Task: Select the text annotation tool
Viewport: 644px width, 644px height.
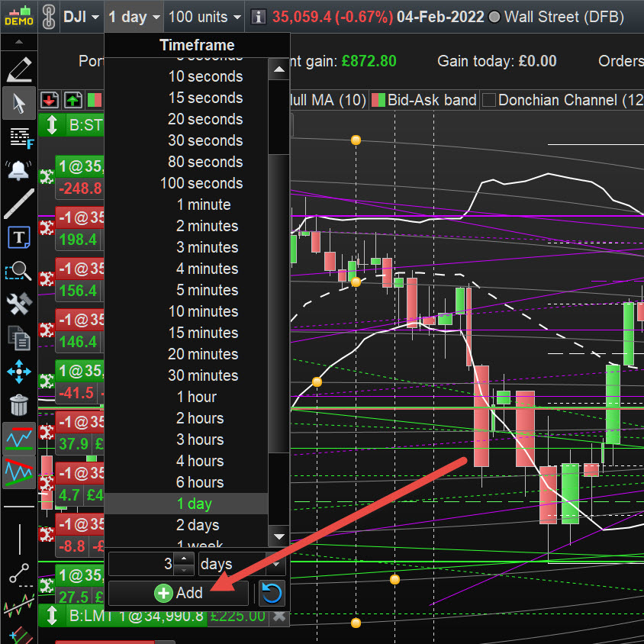Action: [x=19, y=237]
